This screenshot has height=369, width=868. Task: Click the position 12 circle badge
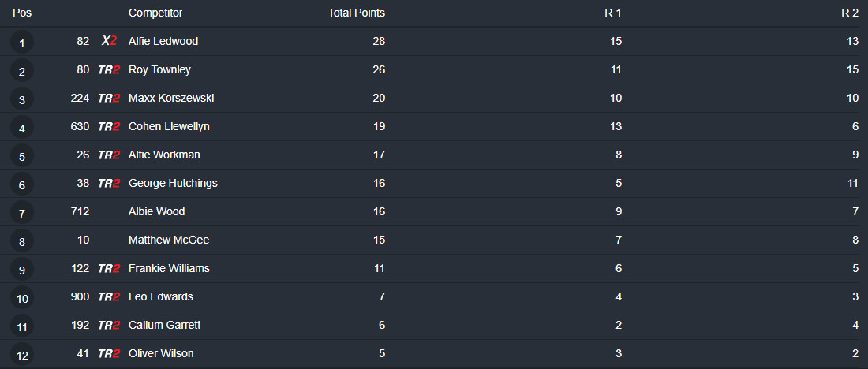pos(22,355)
